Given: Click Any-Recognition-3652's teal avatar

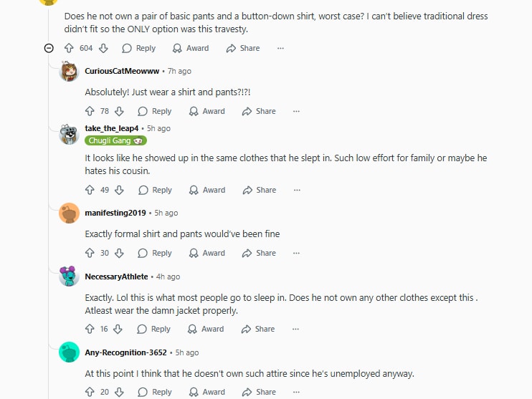Looking at the screenshot, I should (69, 352).
